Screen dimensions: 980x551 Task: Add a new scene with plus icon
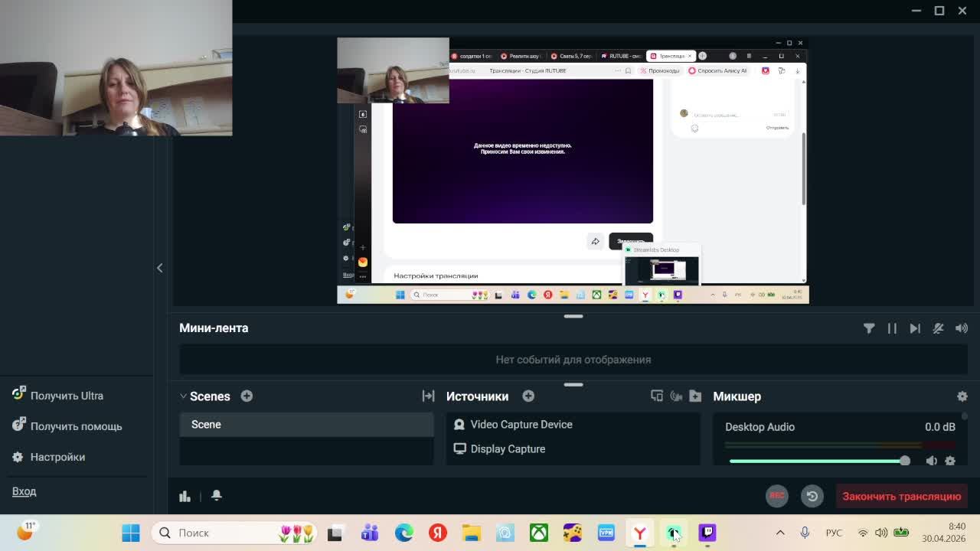pyautogui.click(x=247, y=396)
